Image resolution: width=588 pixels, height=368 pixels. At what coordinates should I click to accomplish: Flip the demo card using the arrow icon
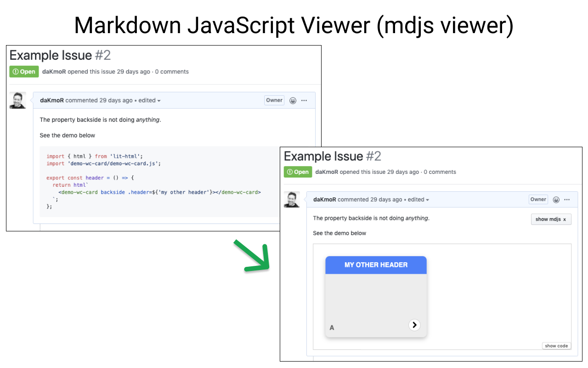click(414, 325)
